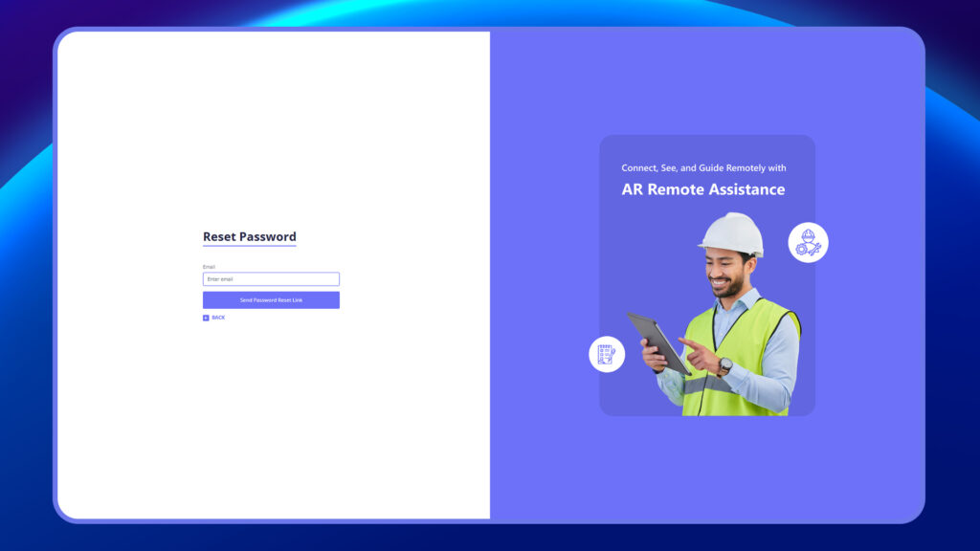The image size is (980, 551).
Task: Click the AR Remote Assistance title
Action: coord(702,189)
